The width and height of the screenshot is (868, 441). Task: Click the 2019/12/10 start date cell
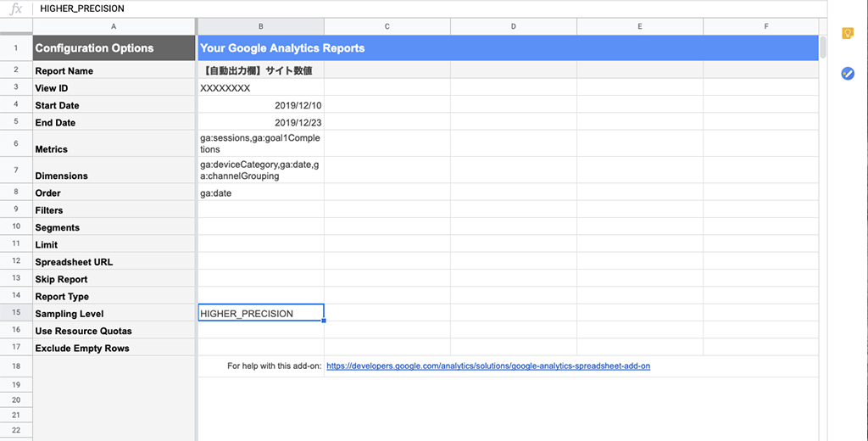tap(261, 104)
